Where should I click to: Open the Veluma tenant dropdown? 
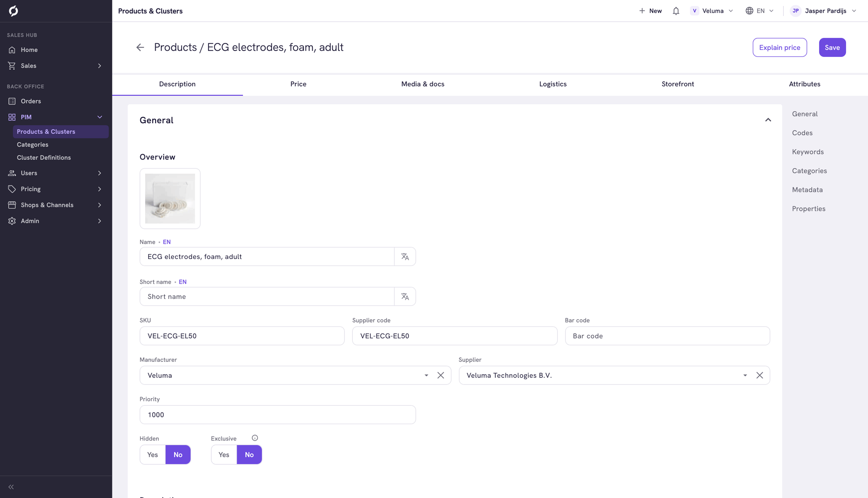tap(712, 11)
